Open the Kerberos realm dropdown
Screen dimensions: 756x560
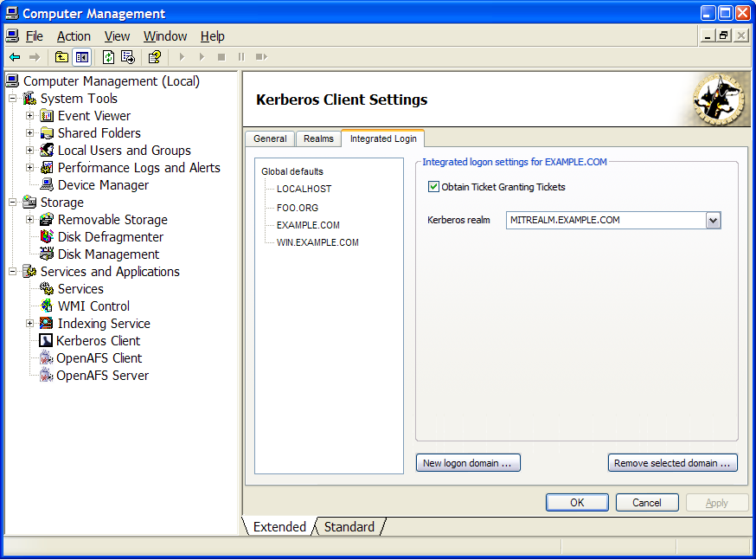(x=713, y=221)
